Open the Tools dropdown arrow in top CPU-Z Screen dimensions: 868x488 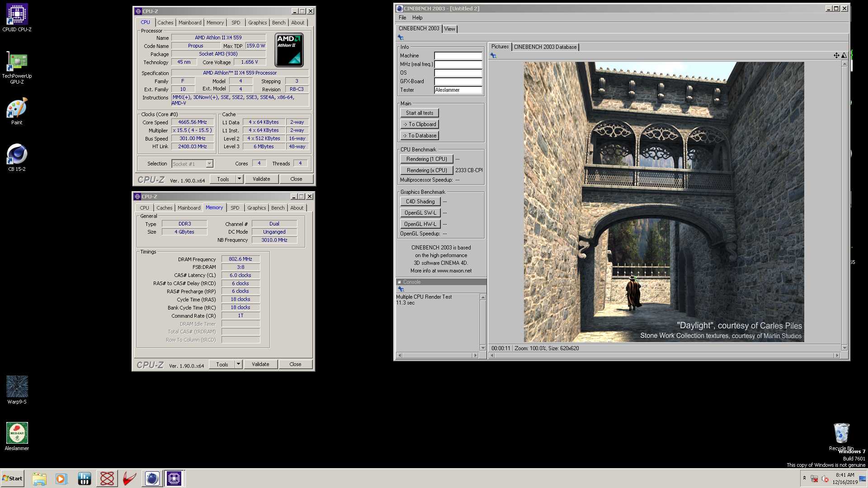coord(240,179)
